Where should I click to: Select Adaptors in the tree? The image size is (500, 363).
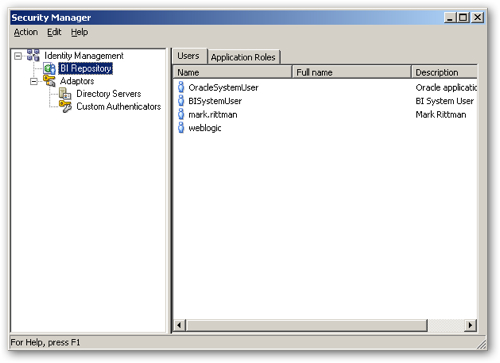click(x=77, y=81)
